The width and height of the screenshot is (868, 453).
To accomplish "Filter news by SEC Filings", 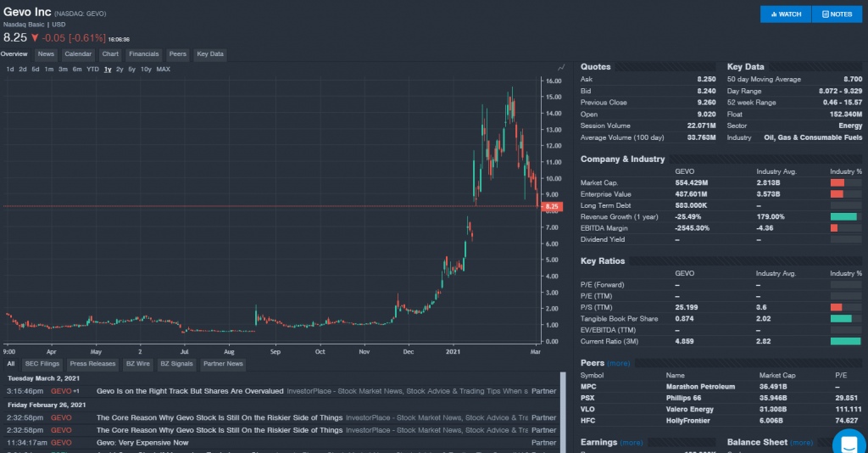I will (42, 364).
